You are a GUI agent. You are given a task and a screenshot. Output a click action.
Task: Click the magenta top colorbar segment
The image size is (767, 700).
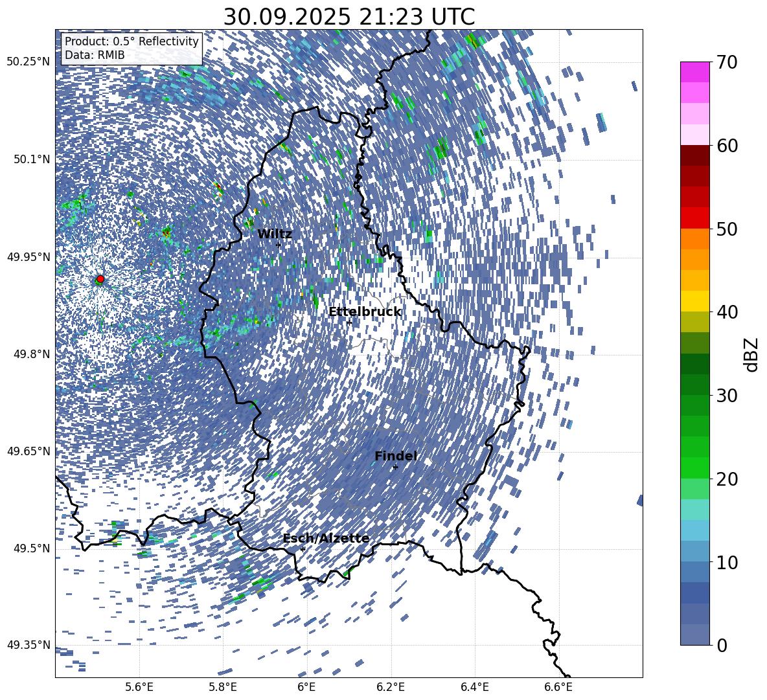(x=694, y=72)
